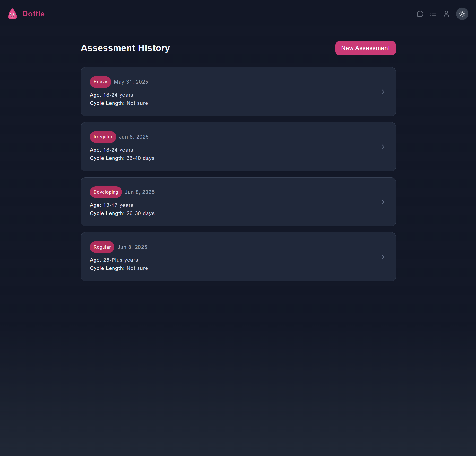Screen dimensions: 476x456
Task: Click Jun 8, 2025 on Developing card
Action: click(x=140, y=192)
